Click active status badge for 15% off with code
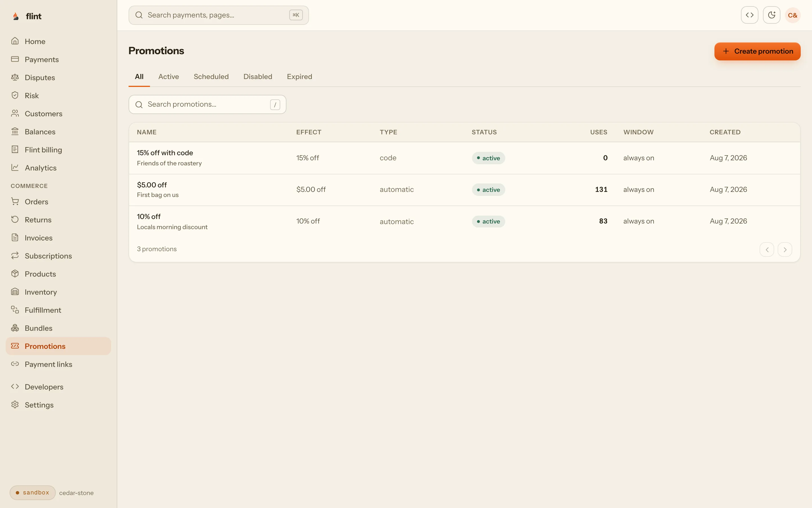Image resolution: width=812 pixels, height=508 pixels. (488, 158)
